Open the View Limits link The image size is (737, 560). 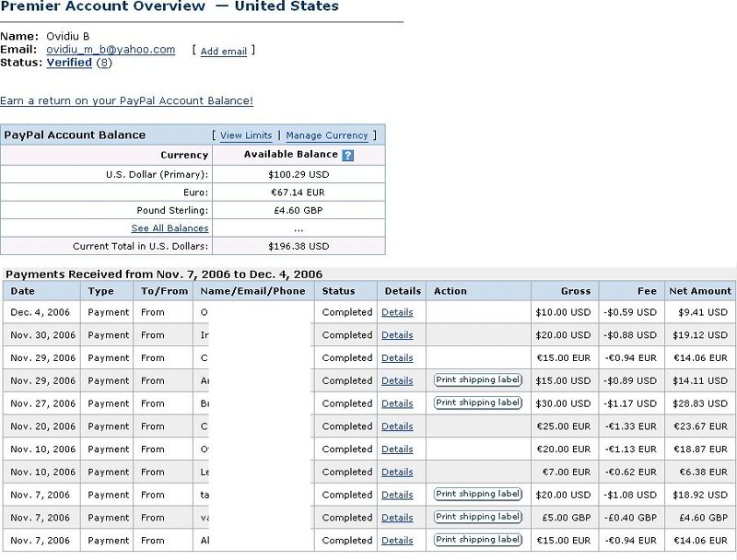pyautogui.click(x=246, y=135)
